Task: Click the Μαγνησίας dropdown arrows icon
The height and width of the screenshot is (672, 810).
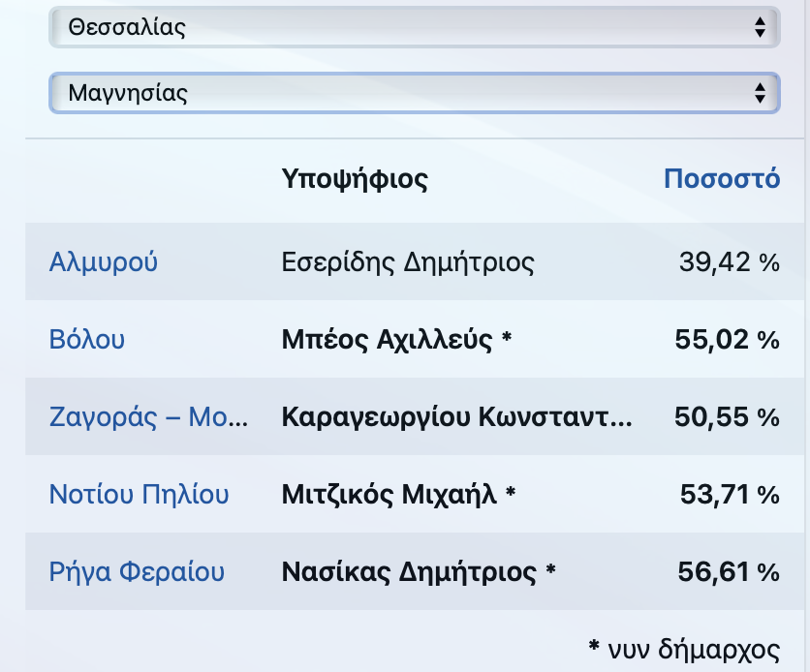Action: [760, 93]
